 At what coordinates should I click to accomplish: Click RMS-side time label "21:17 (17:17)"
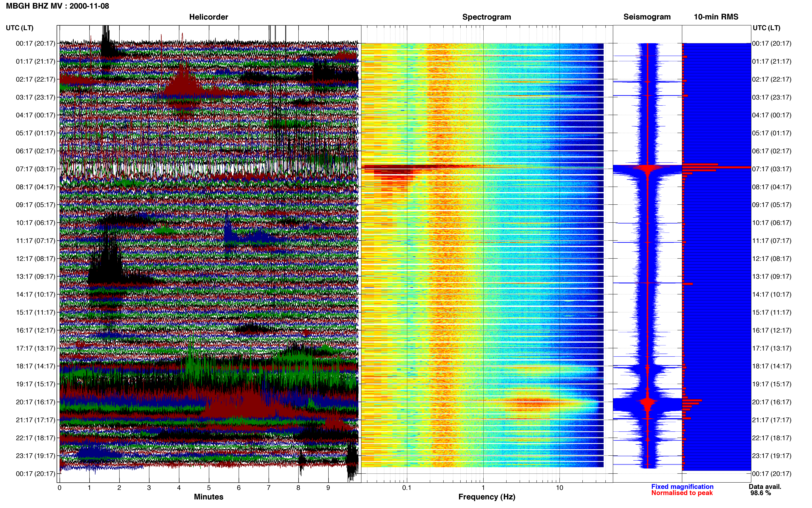[772, 420]
